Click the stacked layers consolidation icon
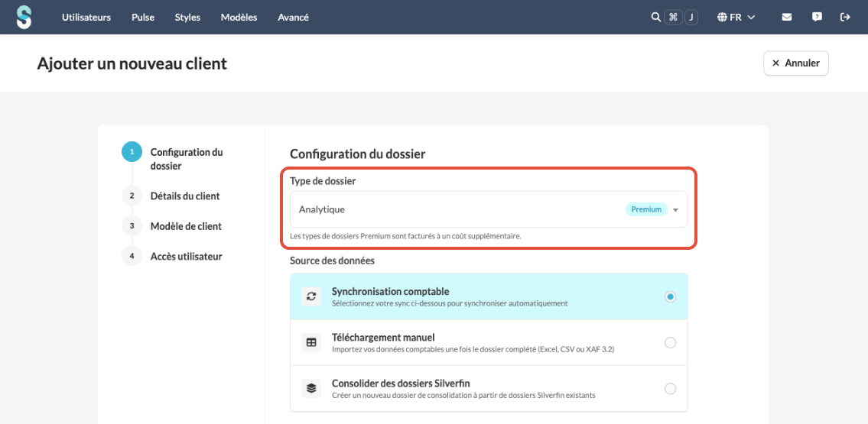Image resolution: width=868 pixels, height=424 pixels. pyautogui.click(x=311, y=388)
